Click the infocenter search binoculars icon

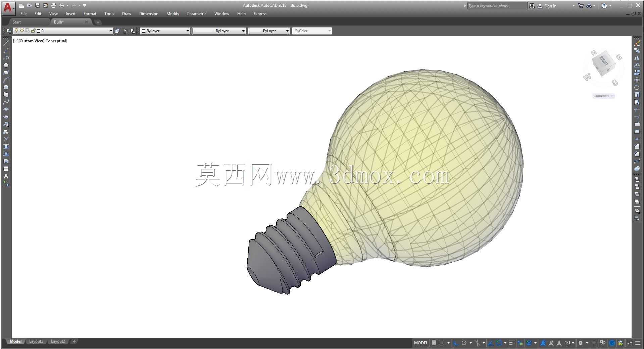coord(532,6)
